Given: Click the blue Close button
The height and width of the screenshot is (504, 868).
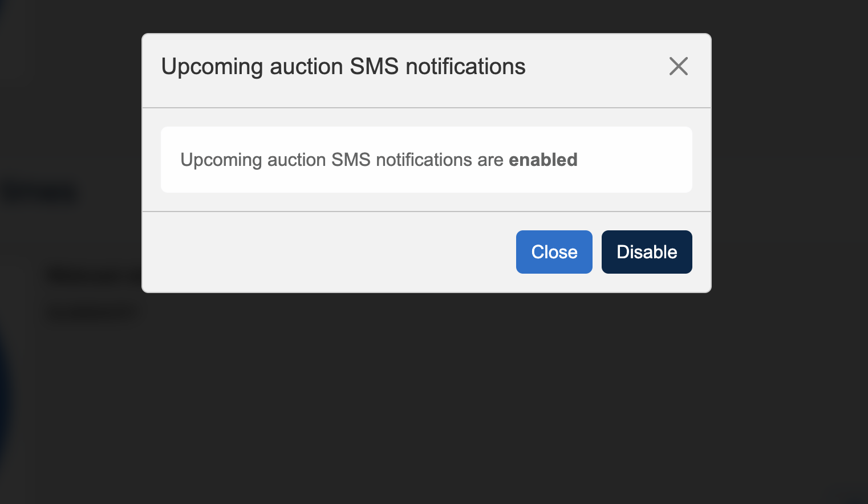Looking at the screenshot, I should pyautogui.click(x=554, y=252).
